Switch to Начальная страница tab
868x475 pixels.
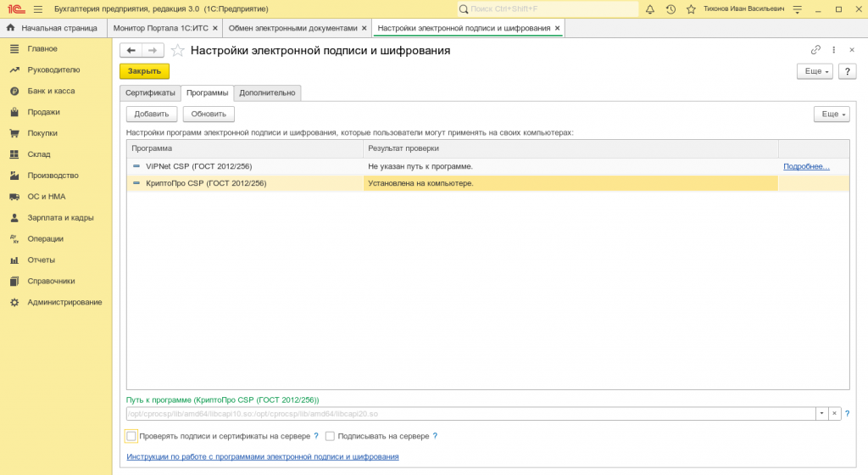[53, 28]
